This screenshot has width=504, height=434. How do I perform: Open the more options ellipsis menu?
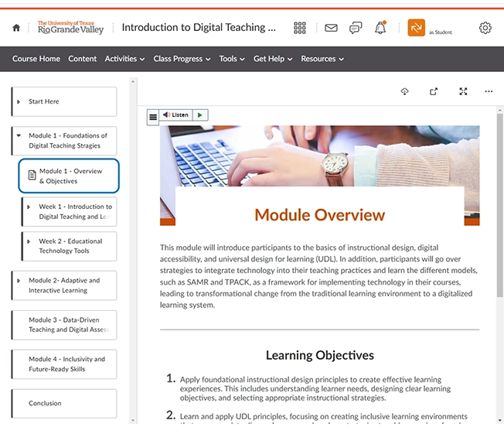coord(489,92)
